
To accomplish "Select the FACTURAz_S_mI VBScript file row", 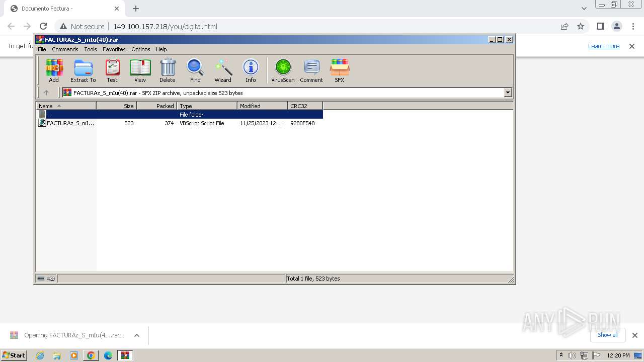I will click(x=180, y=123).
